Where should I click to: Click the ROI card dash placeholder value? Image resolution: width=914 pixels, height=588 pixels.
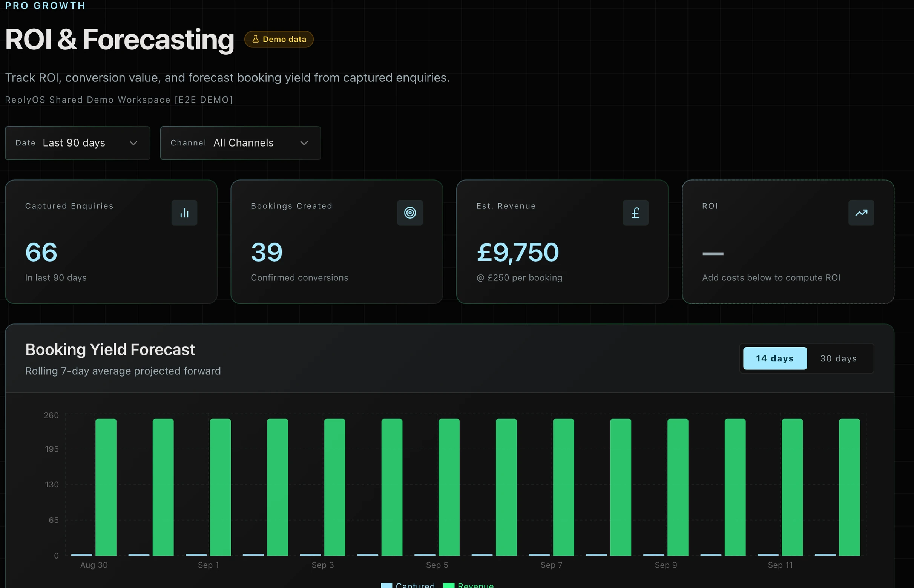point(713,254)
